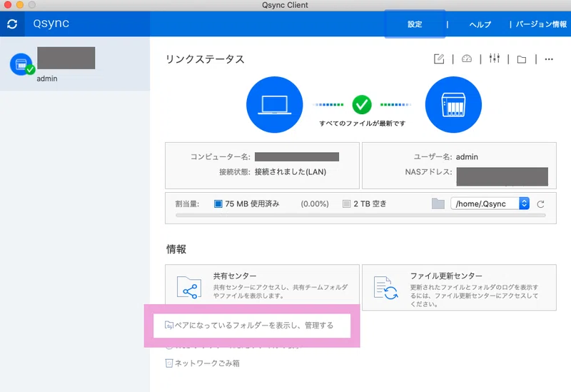Open the folder icon in link status toolbar

click(522, 59)
